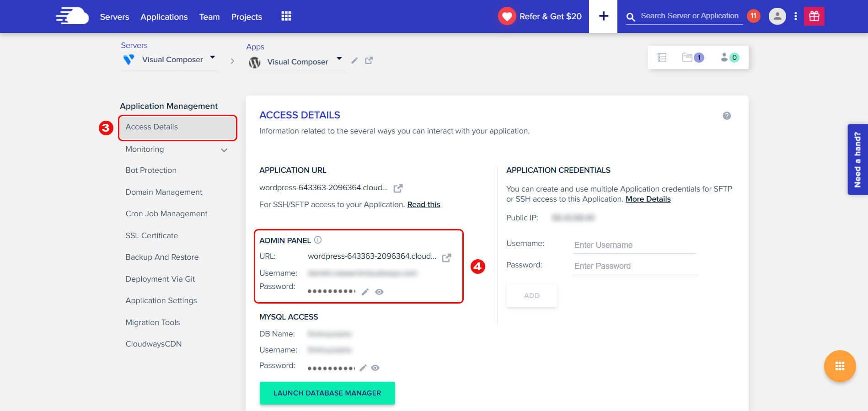The height and width of the screenshot is (411, 868).
Task: Click the plus add button in header
Action: tap(603, 16)
